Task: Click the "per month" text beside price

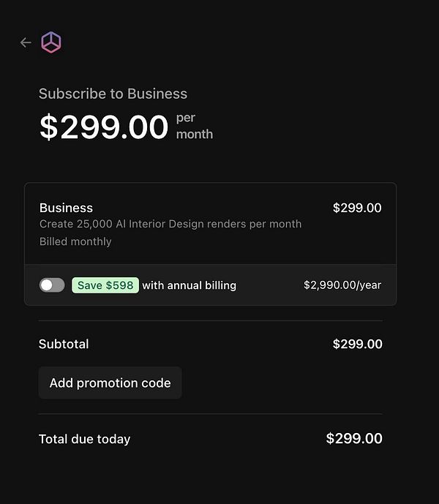Action: tap(194, 126)
